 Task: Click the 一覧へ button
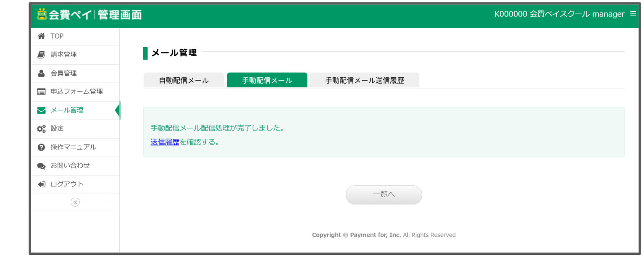[384, 195]
